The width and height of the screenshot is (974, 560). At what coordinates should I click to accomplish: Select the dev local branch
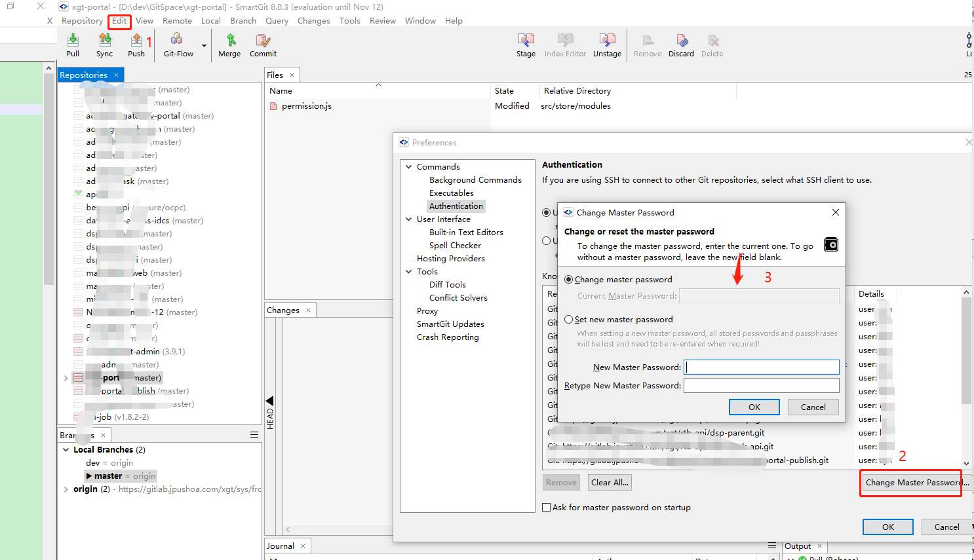pyautogui.click(x=109, y=463)
